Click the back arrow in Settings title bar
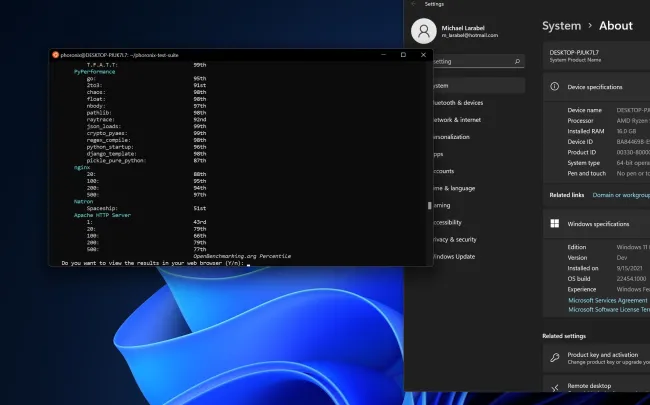Image resolution: width=650 pixels, height=405 pixels. click(413, 4)
